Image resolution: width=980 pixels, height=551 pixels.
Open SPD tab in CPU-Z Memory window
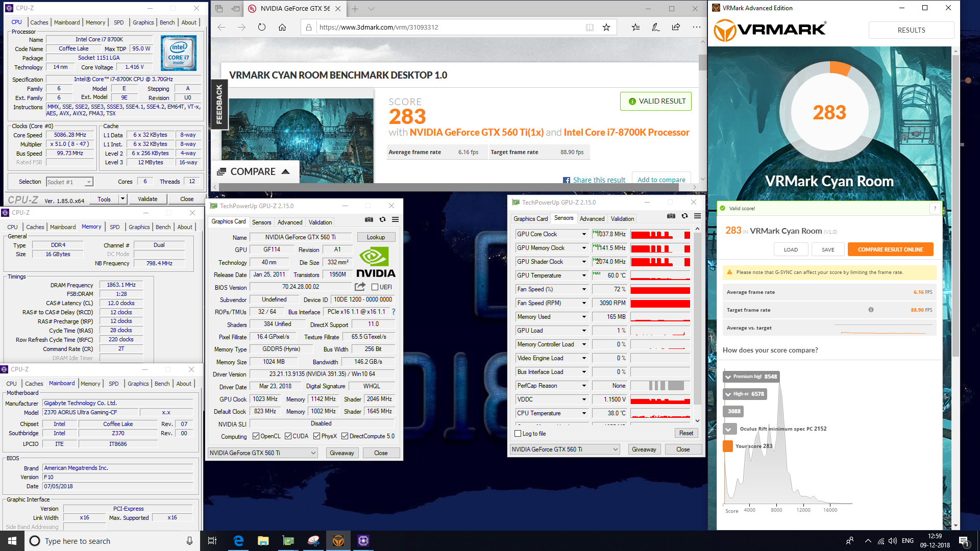115,227
